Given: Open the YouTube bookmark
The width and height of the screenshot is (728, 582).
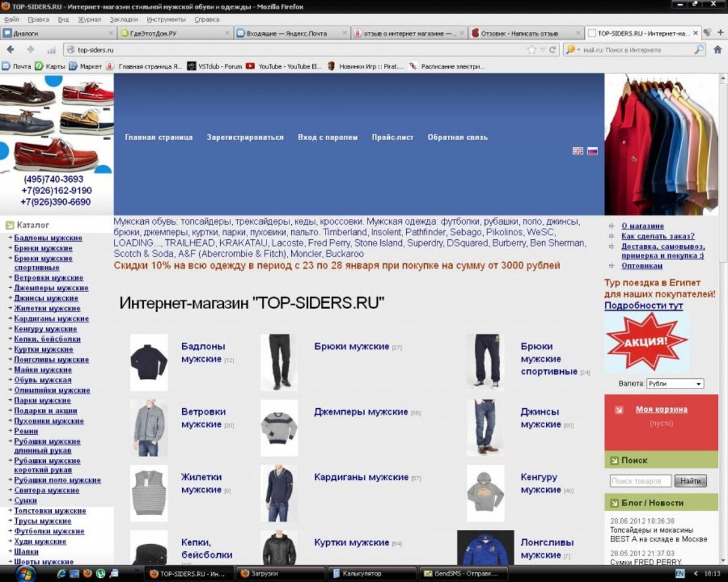Looking at the screenshot, I should pos(284,66).
